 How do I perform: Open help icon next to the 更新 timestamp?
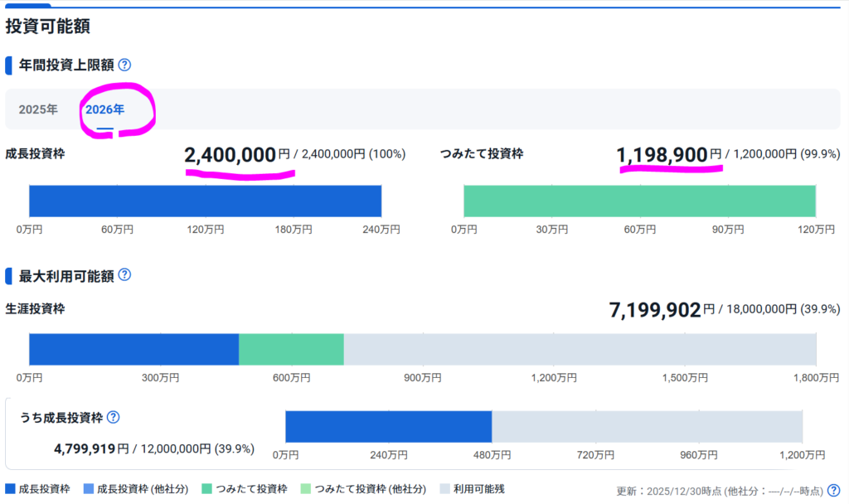pos(833,490)
